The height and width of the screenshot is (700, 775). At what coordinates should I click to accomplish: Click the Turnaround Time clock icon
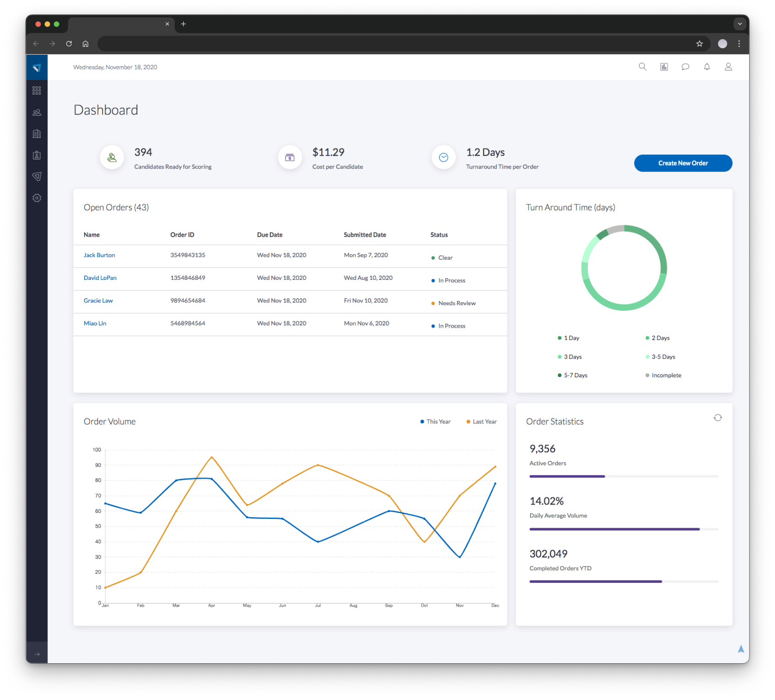[444, 158]
